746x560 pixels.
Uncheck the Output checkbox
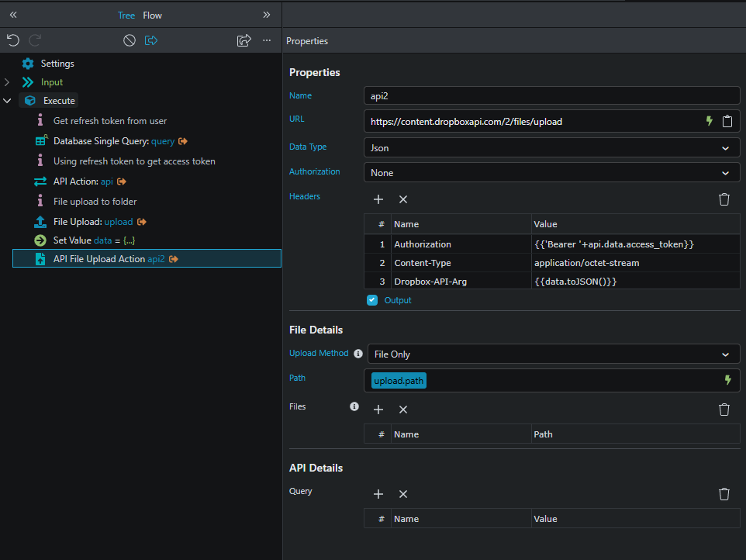372,300
